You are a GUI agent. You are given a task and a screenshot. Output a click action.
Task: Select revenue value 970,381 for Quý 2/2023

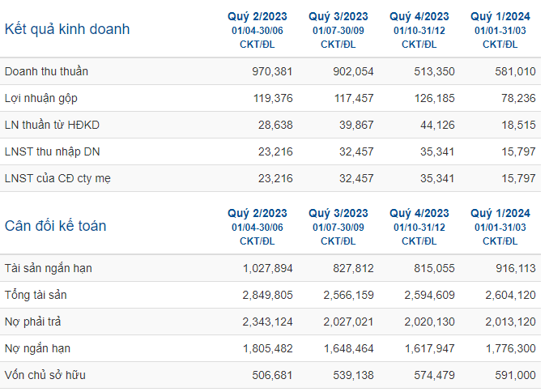coord(272,71)
